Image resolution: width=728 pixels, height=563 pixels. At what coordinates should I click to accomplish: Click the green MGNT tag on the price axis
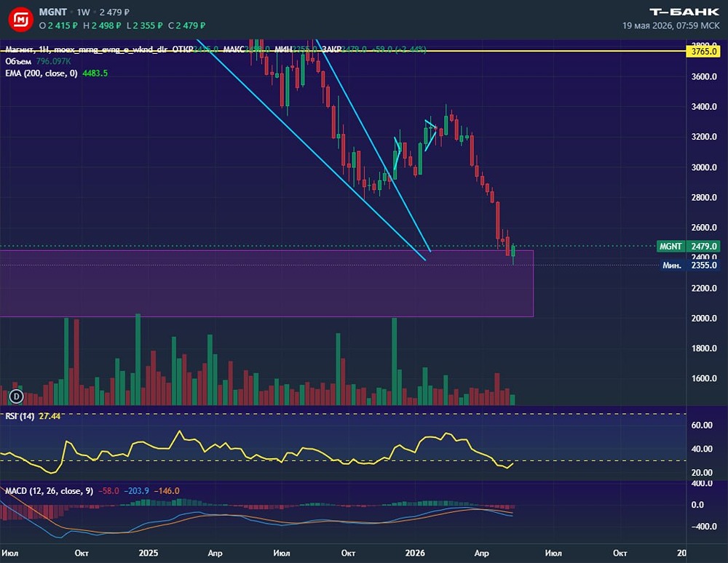pyautogui.click(x=670, y=247)
